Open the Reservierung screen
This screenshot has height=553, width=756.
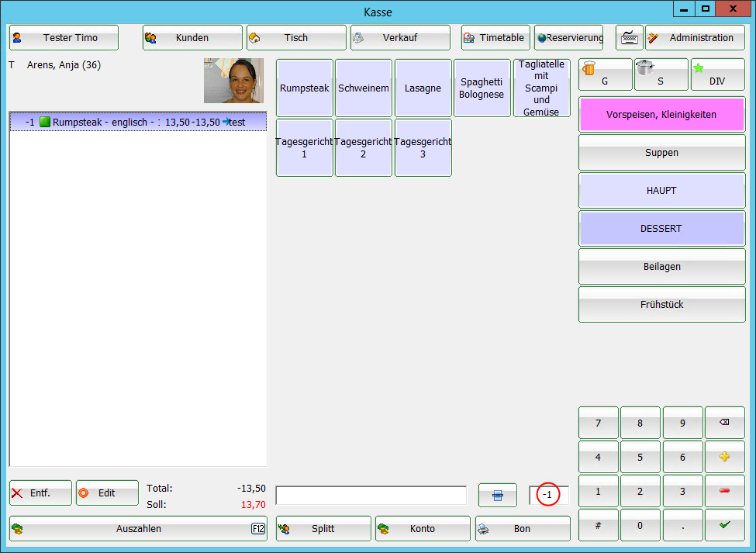click(569, 37)
